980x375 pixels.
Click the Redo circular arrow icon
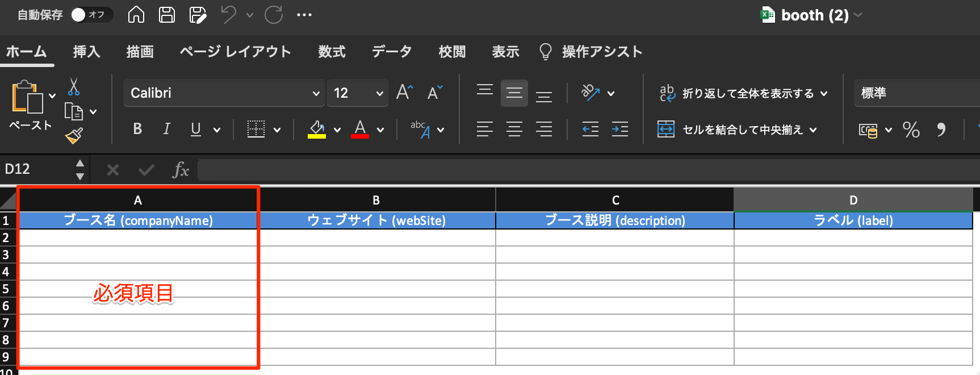tap(274, 15)
